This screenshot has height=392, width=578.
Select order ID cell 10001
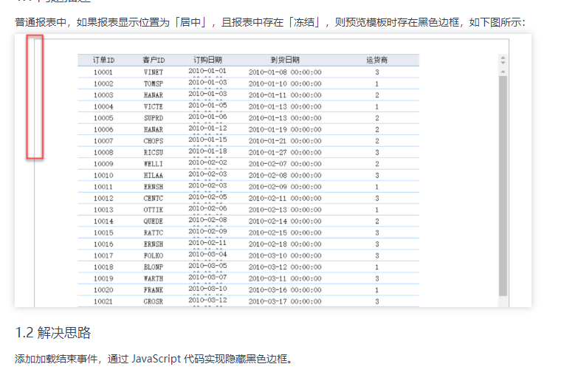[103, 72]
